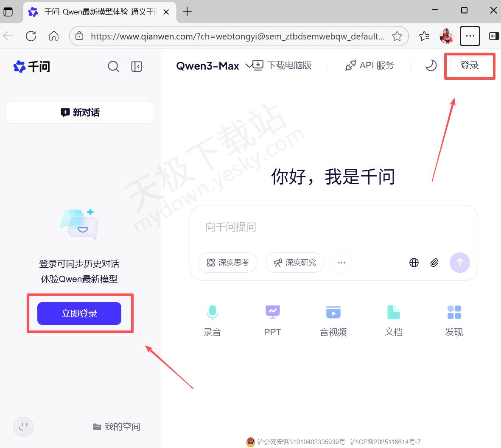The height and width of the screenshot is (448, 501).
Task: Open the 录音 recording tool
Action: [x=212, y=320]
